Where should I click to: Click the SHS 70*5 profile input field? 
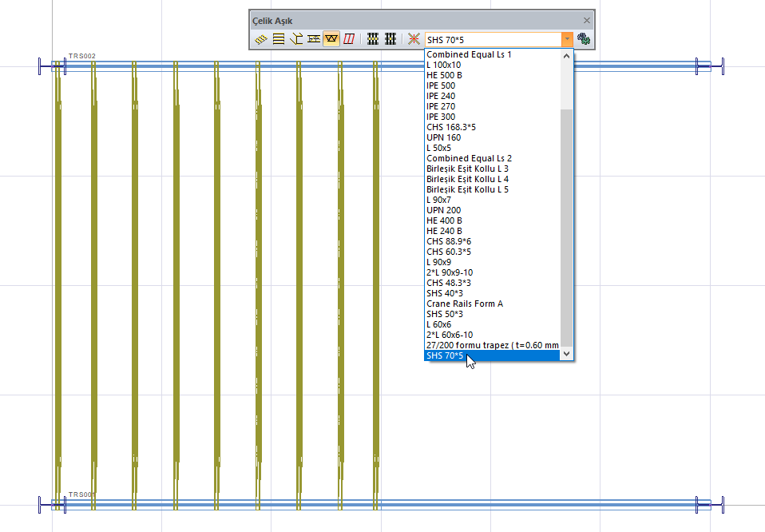(491, 39)
